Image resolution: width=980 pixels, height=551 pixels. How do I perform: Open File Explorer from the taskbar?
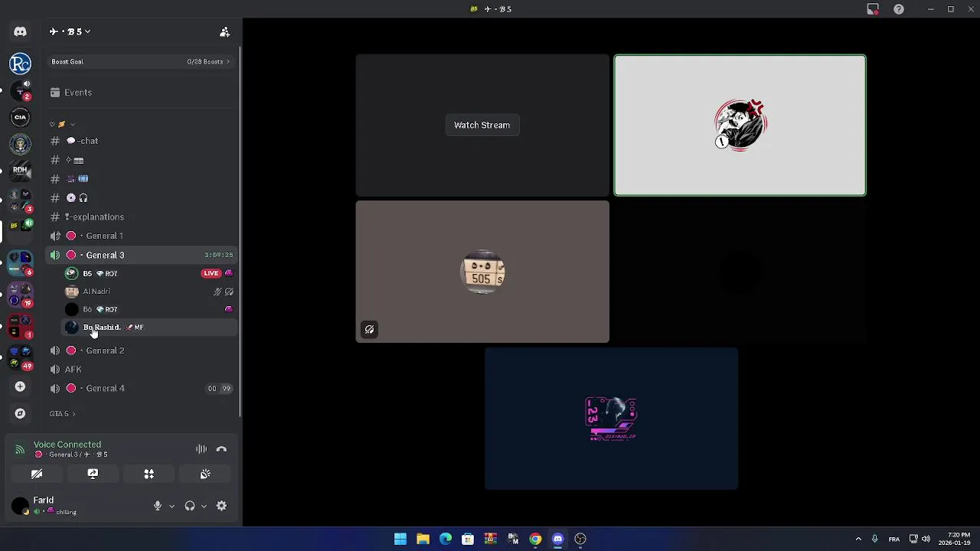[x=423, y=539]
